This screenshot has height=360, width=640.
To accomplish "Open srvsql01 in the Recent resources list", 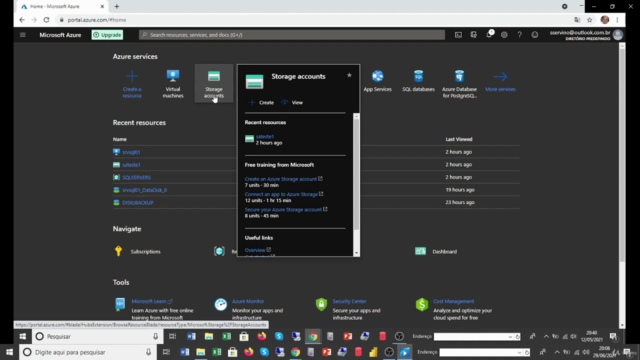I will coord(131,152).
